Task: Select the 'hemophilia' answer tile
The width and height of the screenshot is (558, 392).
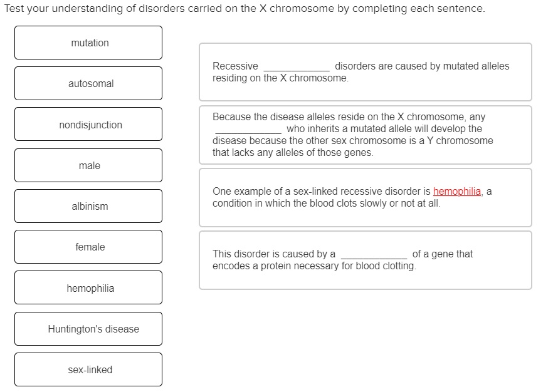Action: [x=88, y=287]
